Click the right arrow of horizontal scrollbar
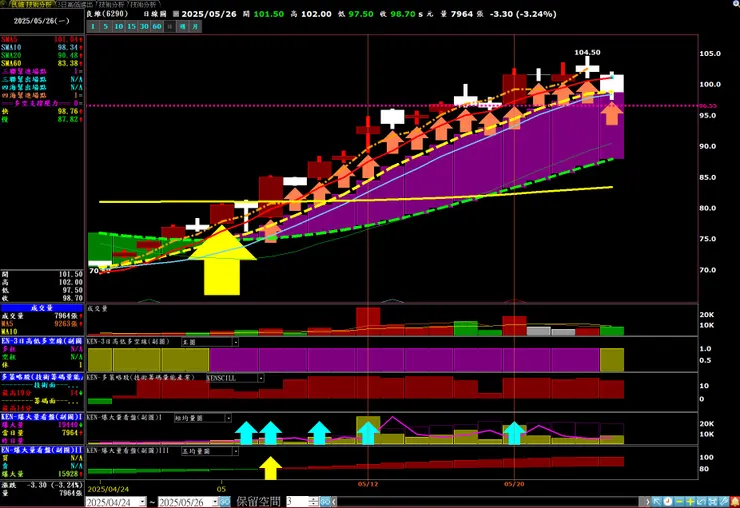Screen dimensions: 740x508 tap(647, 501)
